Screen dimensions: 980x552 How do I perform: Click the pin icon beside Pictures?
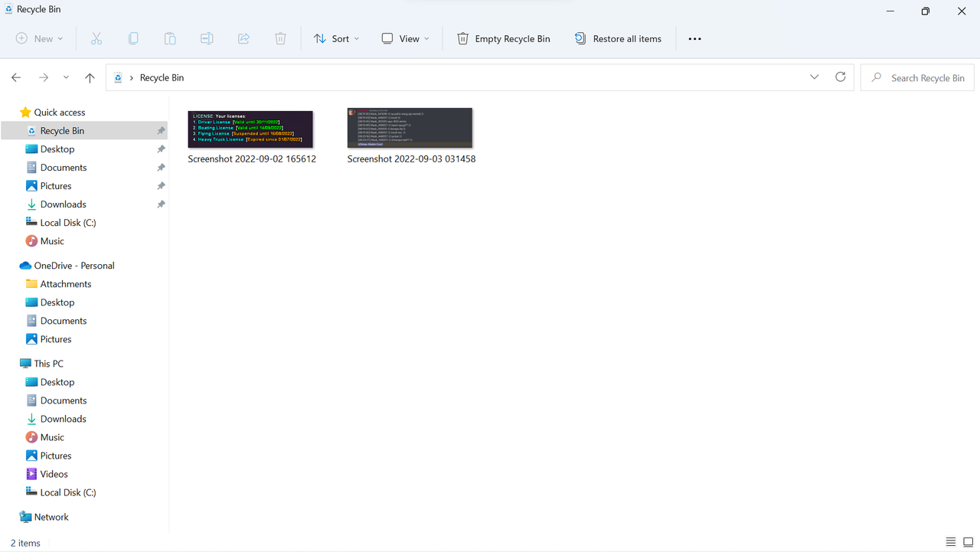[161, 186]
